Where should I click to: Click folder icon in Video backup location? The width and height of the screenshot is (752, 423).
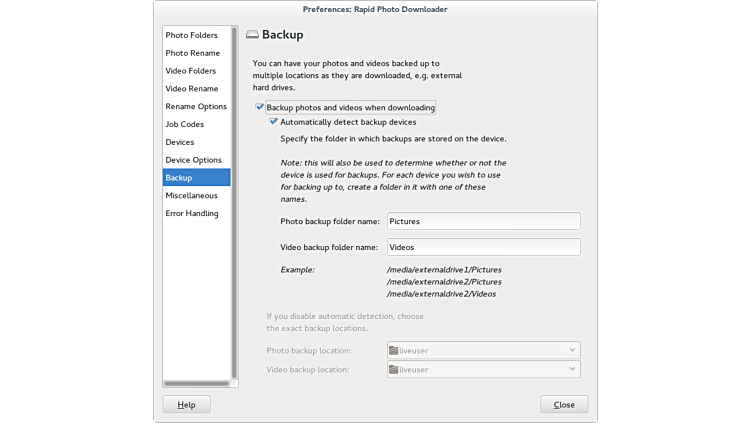point(393,370)
